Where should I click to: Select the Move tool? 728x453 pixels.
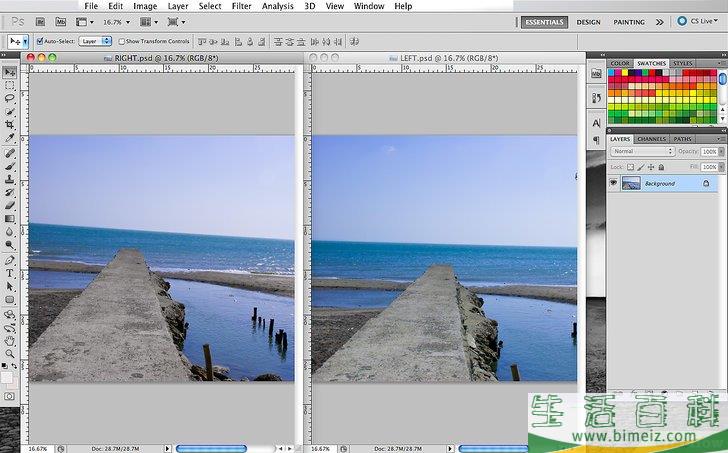(x=10, y=73)
